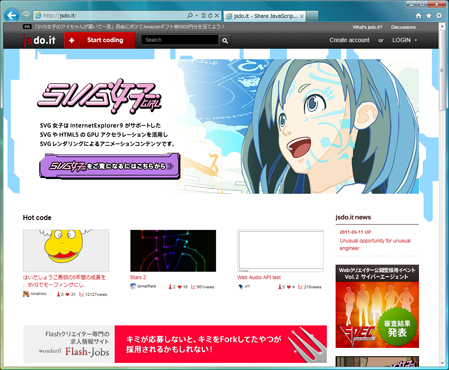Open the Web Audio API test thumbnail
This screenshot has height=370, width=449.
point(280,250)
